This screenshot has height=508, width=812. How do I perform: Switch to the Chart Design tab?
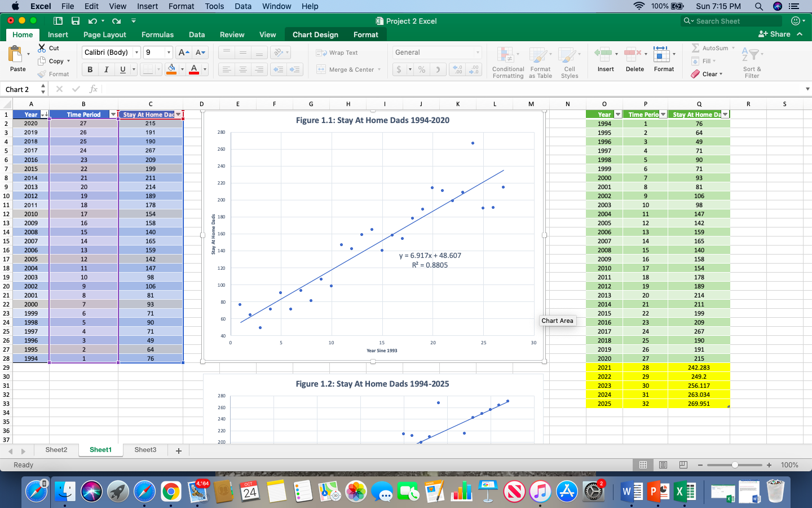(315, 34)
